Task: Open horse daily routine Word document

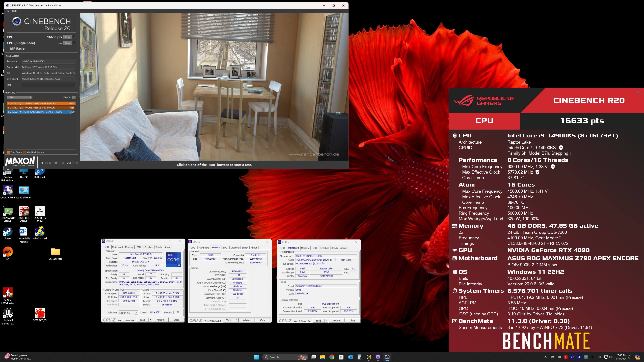Action: (x=24, y=235)
